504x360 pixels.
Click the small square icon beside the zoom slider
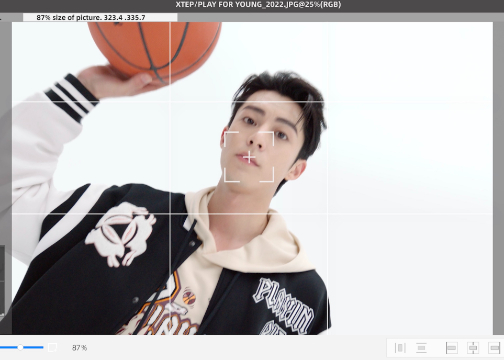(x=52, y=348)
